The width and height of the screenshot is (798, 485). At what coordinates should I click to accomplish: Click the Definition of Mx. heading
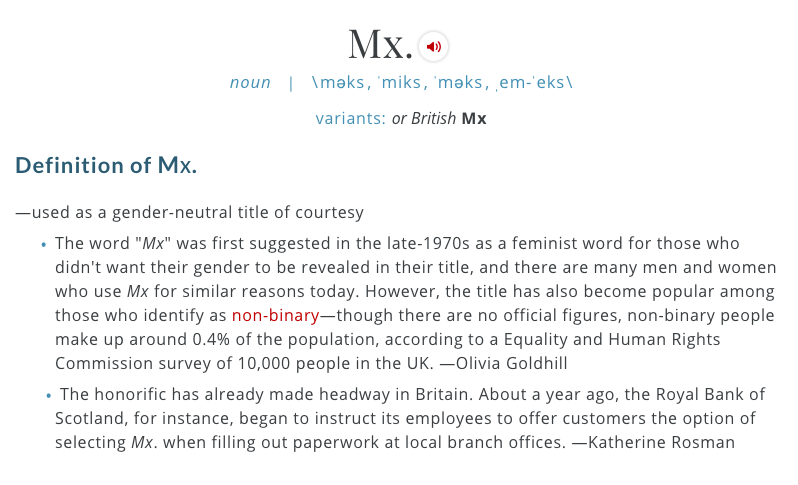tap(106, 165)
